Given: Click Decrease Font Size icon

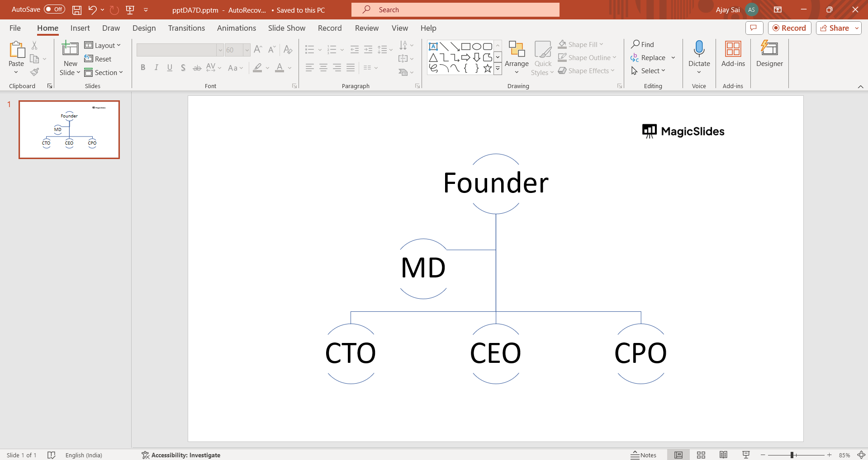Looking at the screenshot, I should point(272,50).
